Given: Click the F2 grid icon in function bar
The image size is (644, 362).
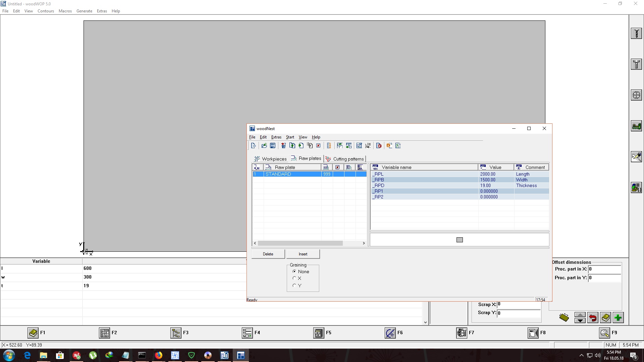Looking at the screenshot, I should click(104, 333).
